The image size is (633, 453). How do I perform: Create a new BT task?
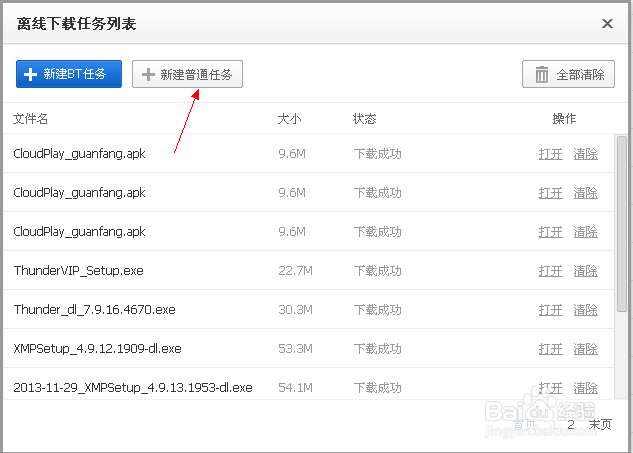[x=69, y=74]
